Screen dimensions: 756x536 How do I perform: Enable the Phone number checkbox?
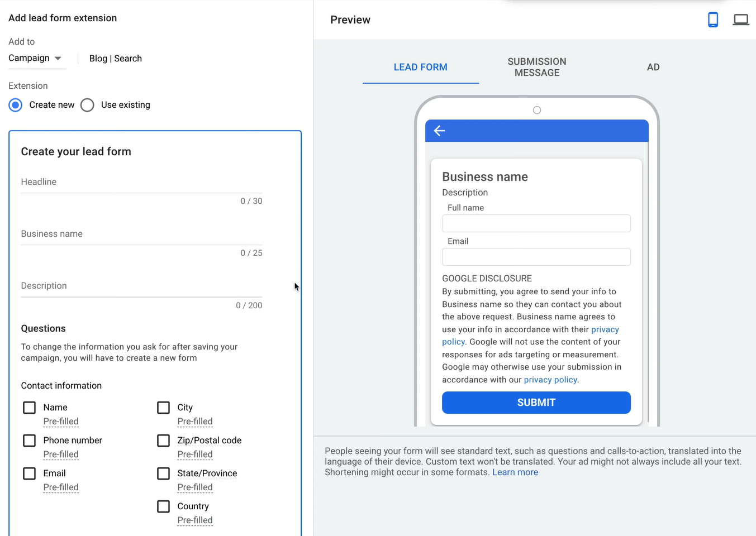[29, 441]
